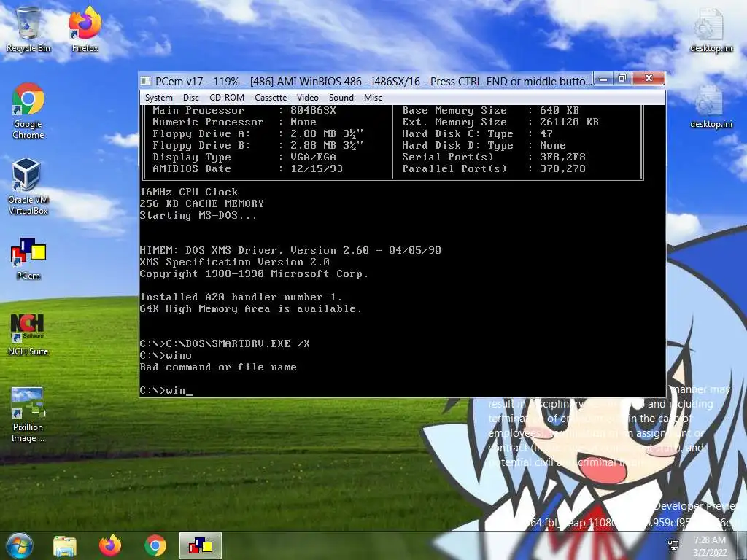747x560 pixels.
Task: Launch Chrome from the taskbar
Action: (155, 545)
